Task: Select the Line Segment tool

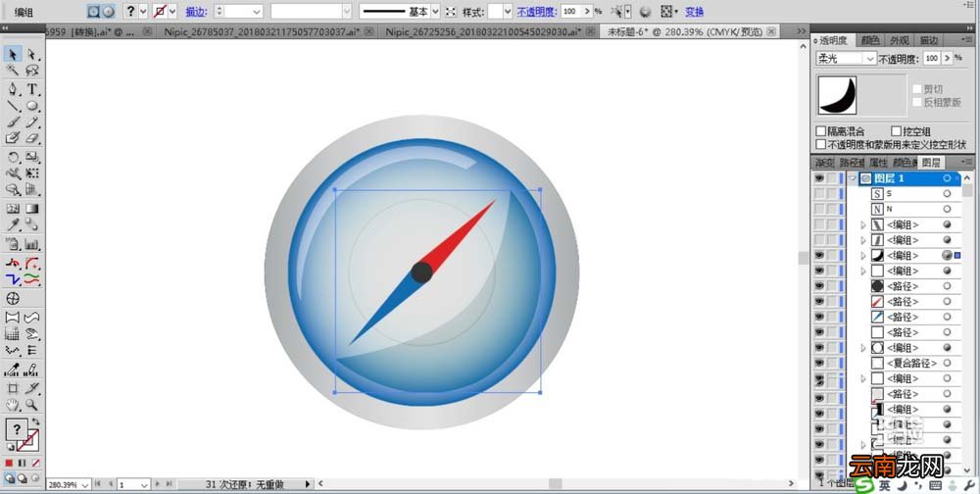Action: (x=13, y=106)
